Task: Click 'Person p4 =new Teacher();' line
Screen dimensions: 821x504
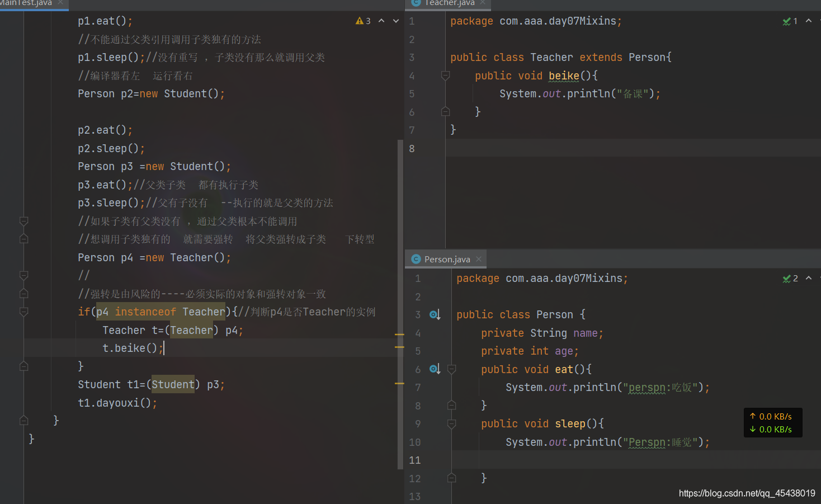Action: [x=154, y=258]
